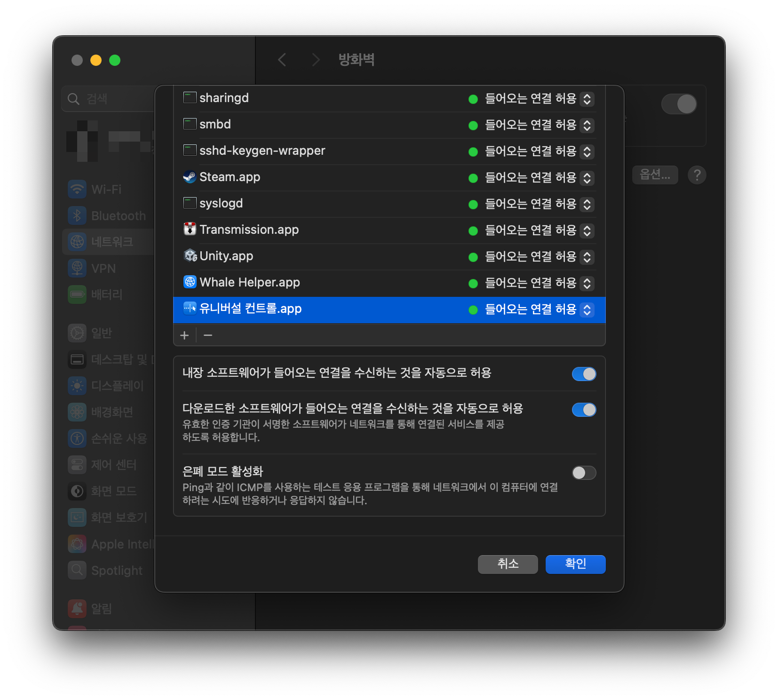Confirm changes with the 확인 button
778x700 pixels.
click(x=575, y=564)
